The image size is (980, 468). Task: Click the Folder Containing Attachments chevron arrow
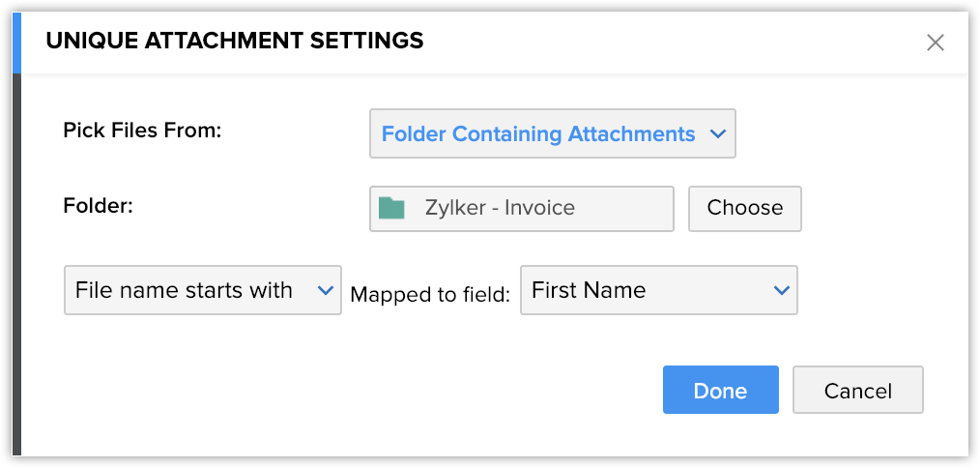[x=717, y=134]
